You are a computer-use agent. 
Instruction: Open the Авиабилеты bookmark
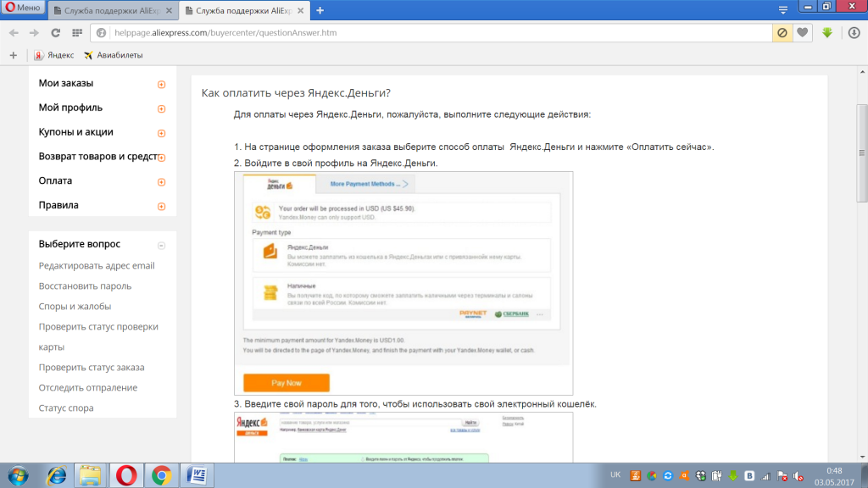[114, 55]
